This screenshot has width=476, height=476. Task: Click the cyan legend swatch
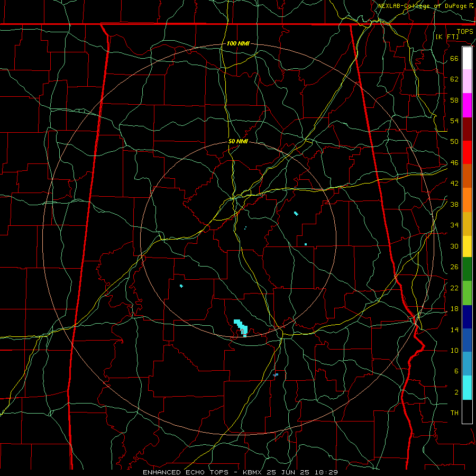467,388
